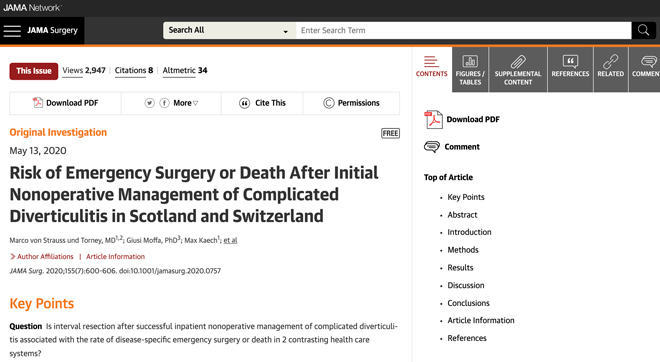Click the Top of Article heading
This screenshot has height=362, width=660.
pyautogui.click(x=448, y=177)
